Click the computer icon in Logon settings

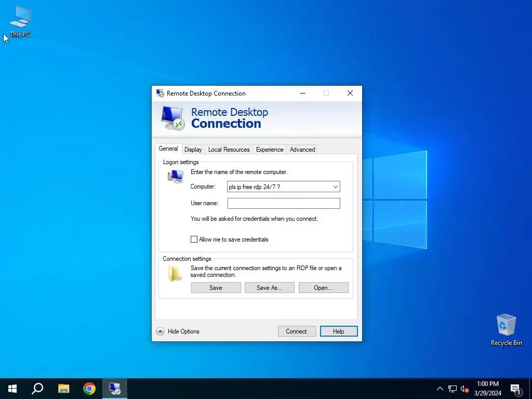coord(176,177)
